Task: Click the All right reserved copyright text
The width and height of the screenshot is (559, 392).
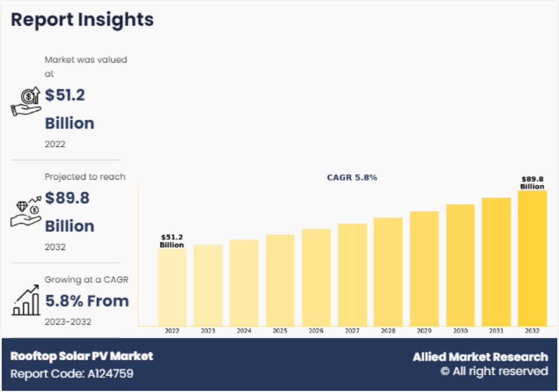Action: click(494, 371)
